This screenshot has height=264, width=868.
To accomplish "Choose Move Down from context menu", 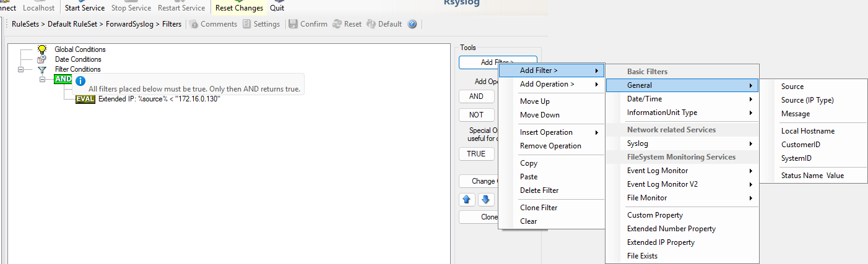I will [552, 115].
